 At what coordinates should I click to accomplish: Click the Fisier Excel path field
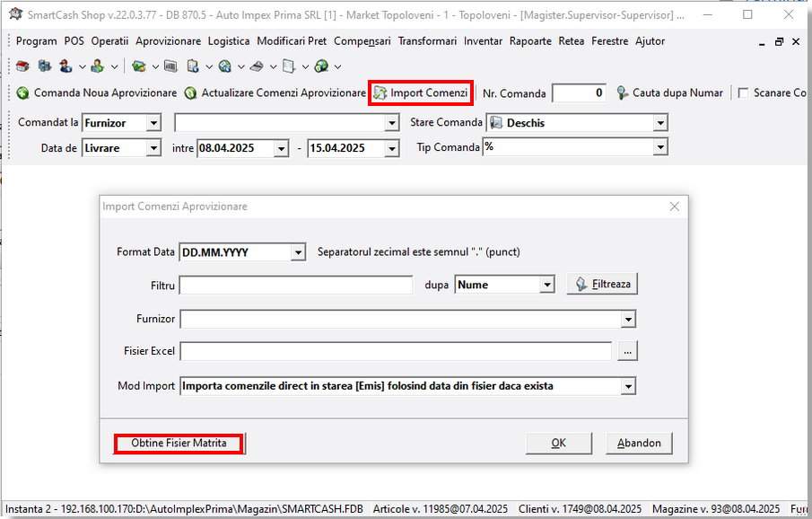click(396, 351)
